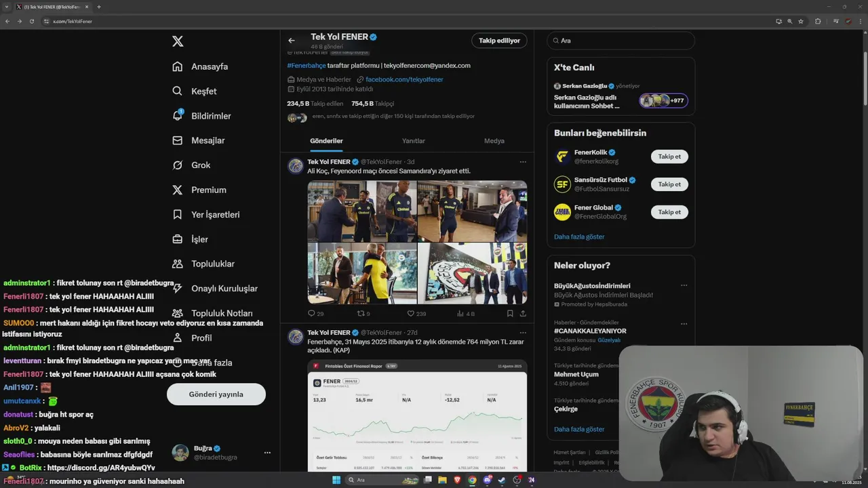Open the Windows Start menu
Screen dimensions: 868x488
(336, 480)
